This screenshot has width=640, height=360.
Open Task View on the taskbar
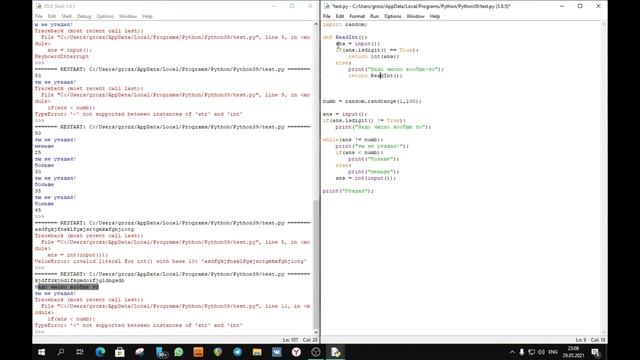coord(80,352)
